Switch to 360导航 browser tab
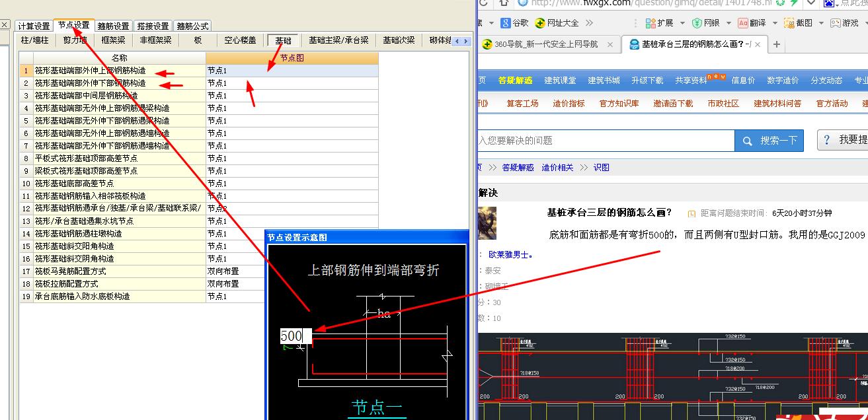The height and width of the screenshot is (420, 868). pyautogui.click(x=545, y=44)
